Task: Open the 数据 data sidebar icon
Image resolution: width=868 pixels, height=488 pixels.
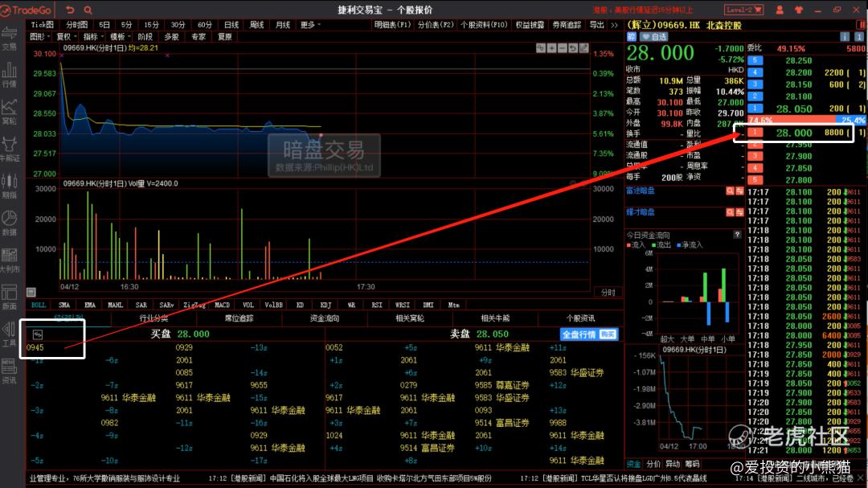Action: tap(10, 223)
